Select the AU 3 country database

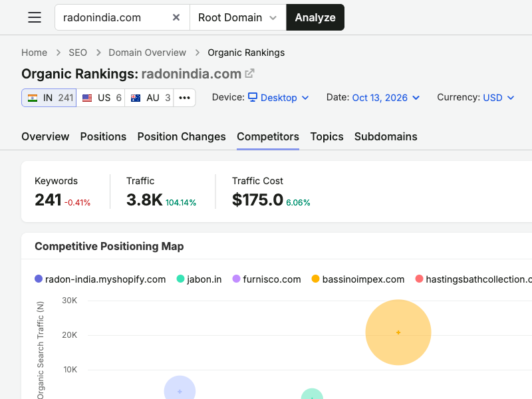pyautogui.click(x=149, y=98)
